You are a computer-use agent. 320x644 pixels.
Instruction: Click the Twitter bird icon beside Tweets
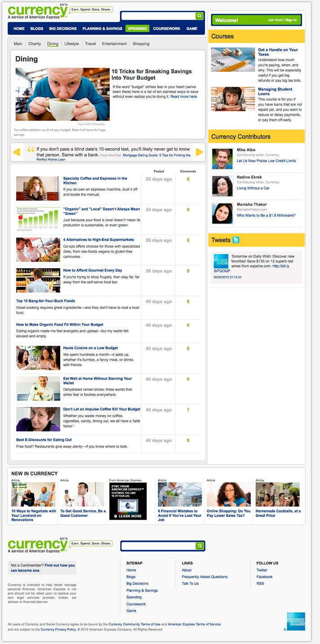coord(236,240)
